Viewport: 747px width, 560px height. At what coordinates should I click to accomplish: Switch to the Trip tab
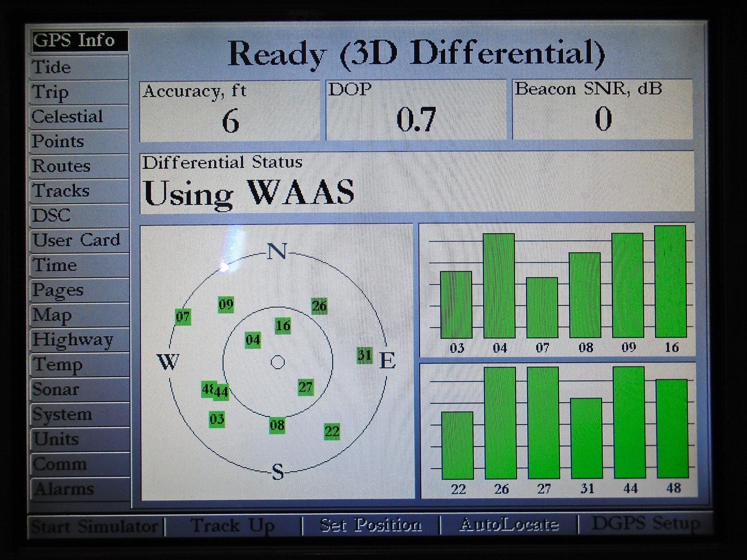pyautogui.click(x=80, y=92)
